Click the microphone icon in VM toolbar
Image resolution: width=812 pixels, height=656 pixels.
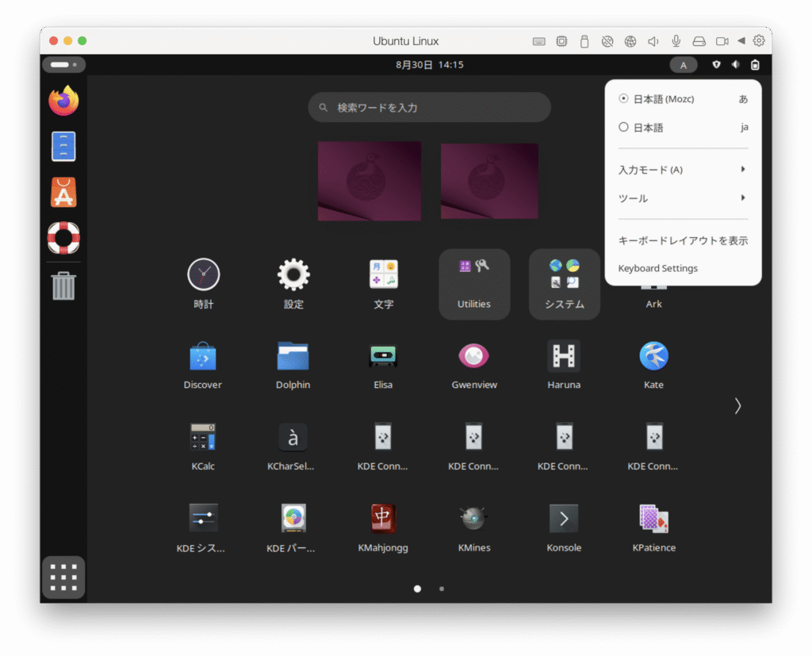pyautogui.click(x=676, y=41)
